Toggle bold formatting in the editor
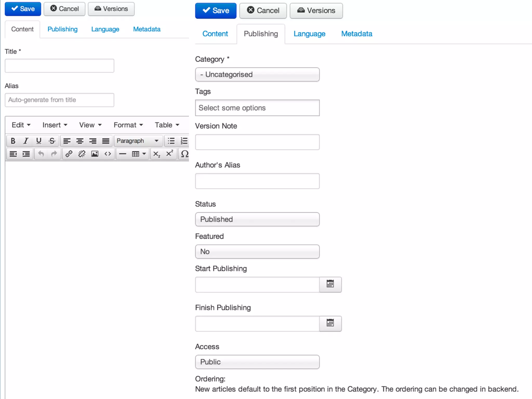This screenshot has height=399, width=532. [13, 141]
